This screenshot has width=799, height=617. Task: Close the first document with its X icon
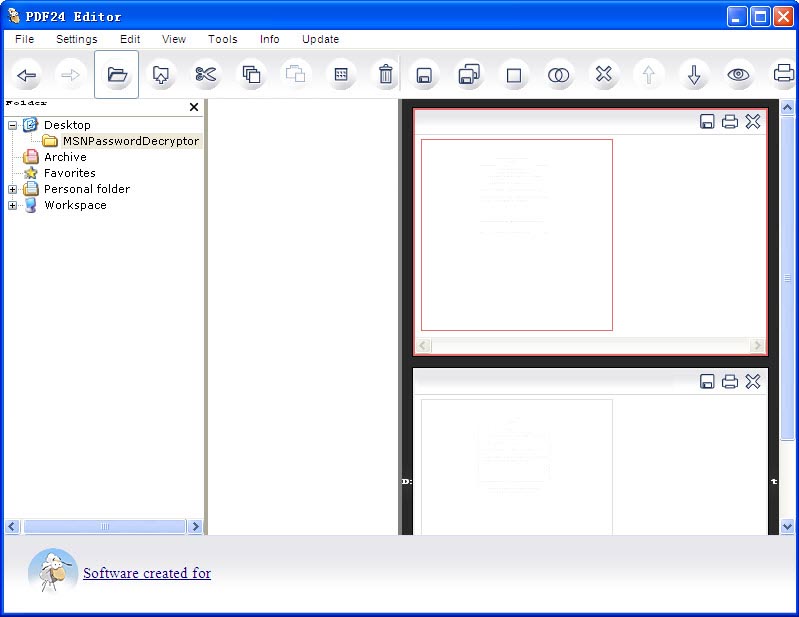coord(753,122)
